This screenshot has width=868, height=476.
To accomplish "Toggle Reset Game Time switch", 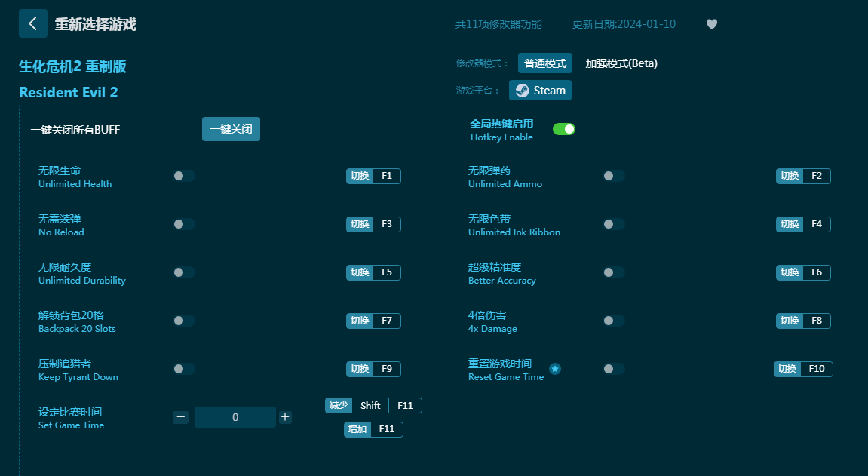I will coord(614,369).
